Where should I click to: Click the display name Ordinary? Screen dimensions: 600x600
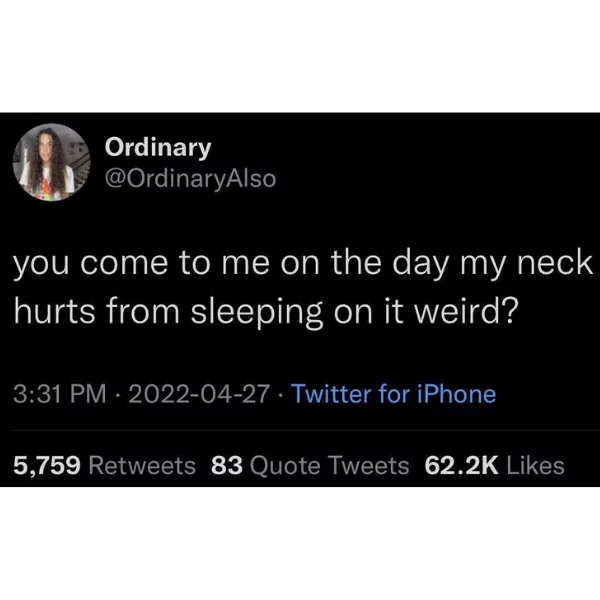(158, 148)
